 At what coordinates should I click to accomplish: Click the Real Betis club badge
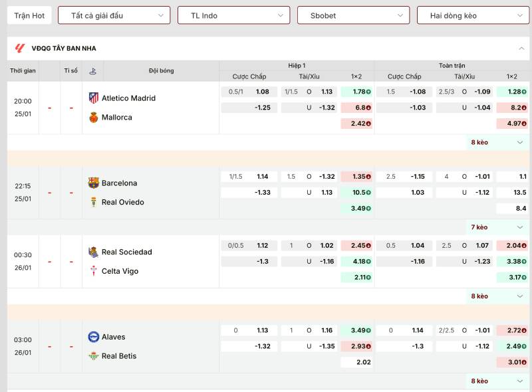[93, 356]
